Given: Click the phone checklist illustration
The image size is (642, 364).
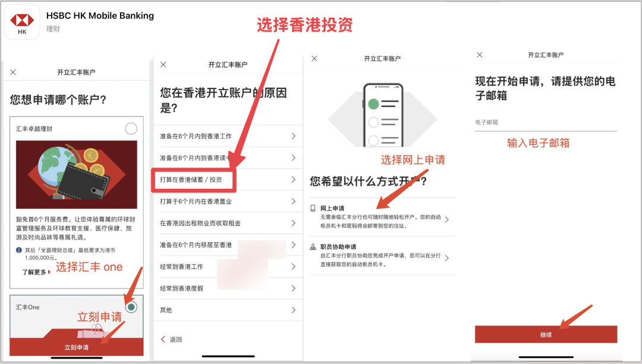Looking at the screenshot, I should pos(383,115).
